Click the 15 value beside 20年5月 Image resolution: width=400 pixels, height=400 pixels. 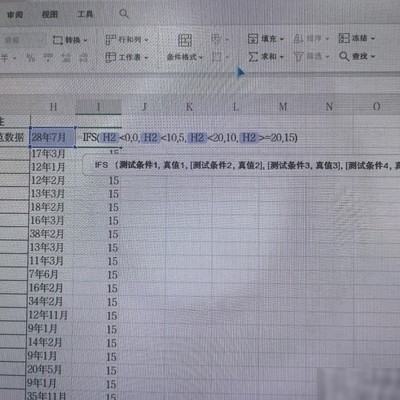[x=111, y=370]
